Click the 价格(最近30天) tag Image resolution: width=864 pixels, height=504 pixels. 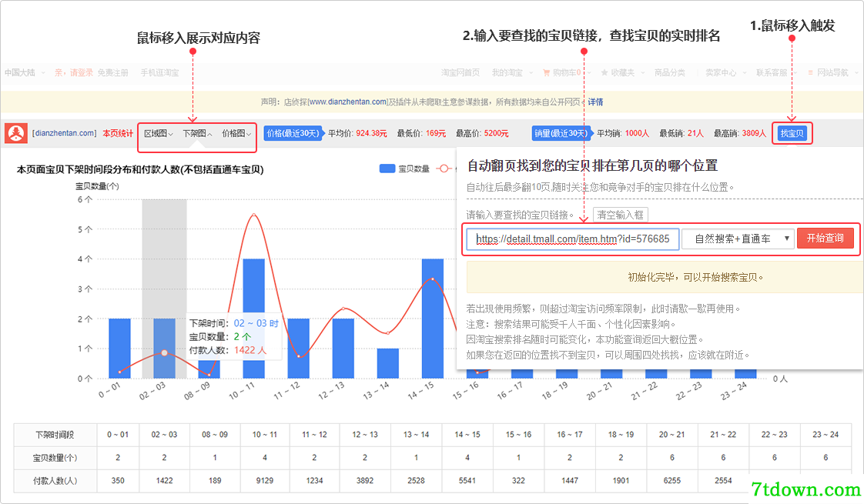[x=293, y=133]
